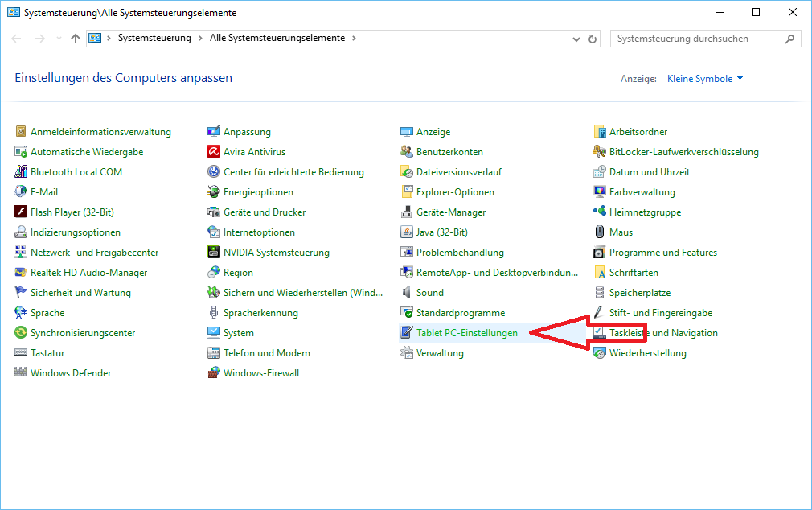Click the Sound speaker icon

407,292
